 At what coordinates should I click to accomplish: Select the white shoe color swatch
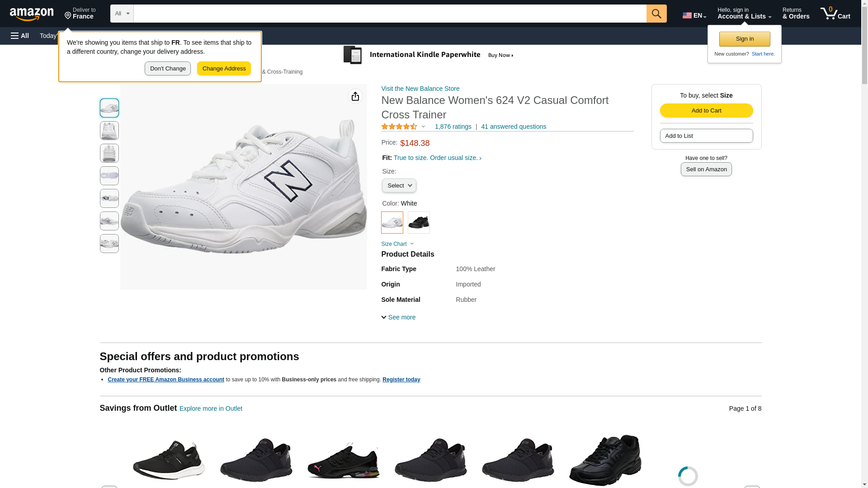(x=392, y=222)
